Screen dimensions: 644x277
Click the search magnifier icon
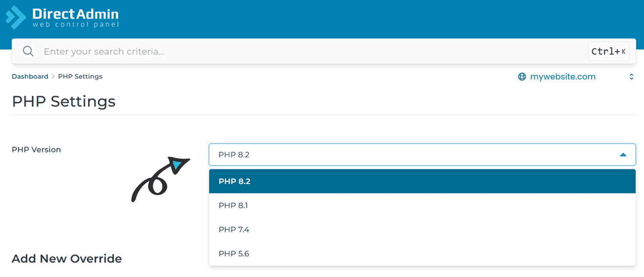[x=28, y=51]
